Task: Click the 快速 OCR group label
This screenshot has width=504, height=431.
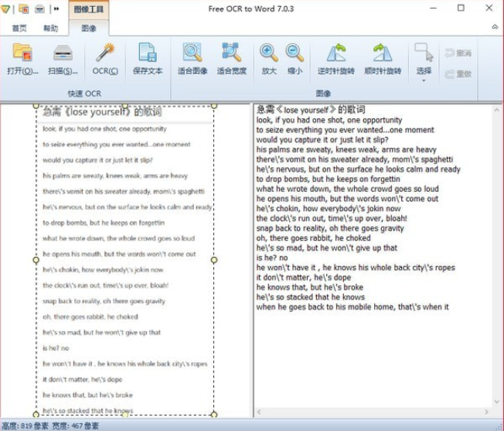Action: click(84, 94)
